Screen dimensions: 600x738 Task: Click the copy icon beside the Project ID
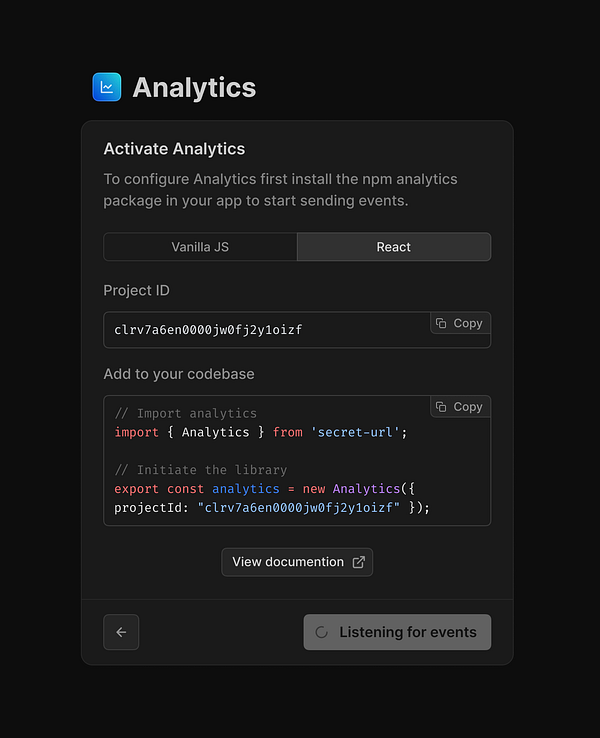(441, 324)
